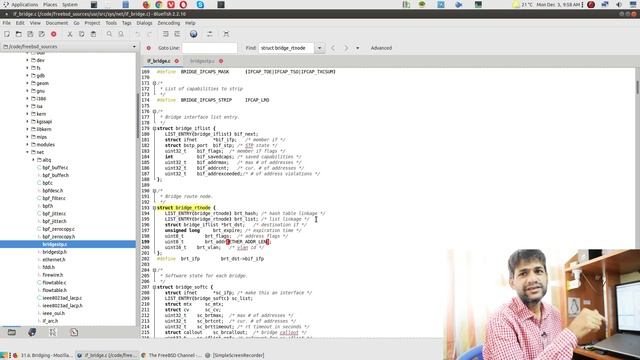Viewport: 640px width, 360px height.
Task: Expand the kern folder
Action: click(27, 114)
